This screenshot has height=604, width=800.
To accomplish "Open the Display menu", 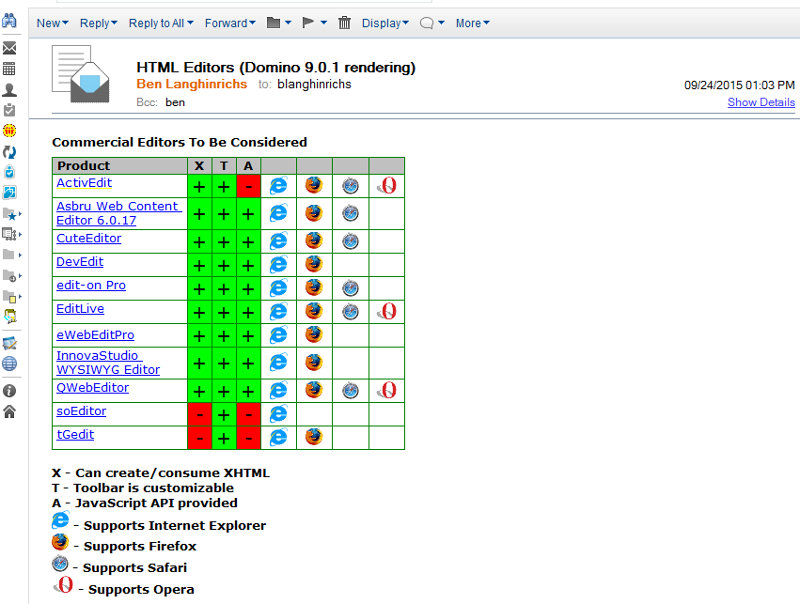I will (x=385, y=23).
